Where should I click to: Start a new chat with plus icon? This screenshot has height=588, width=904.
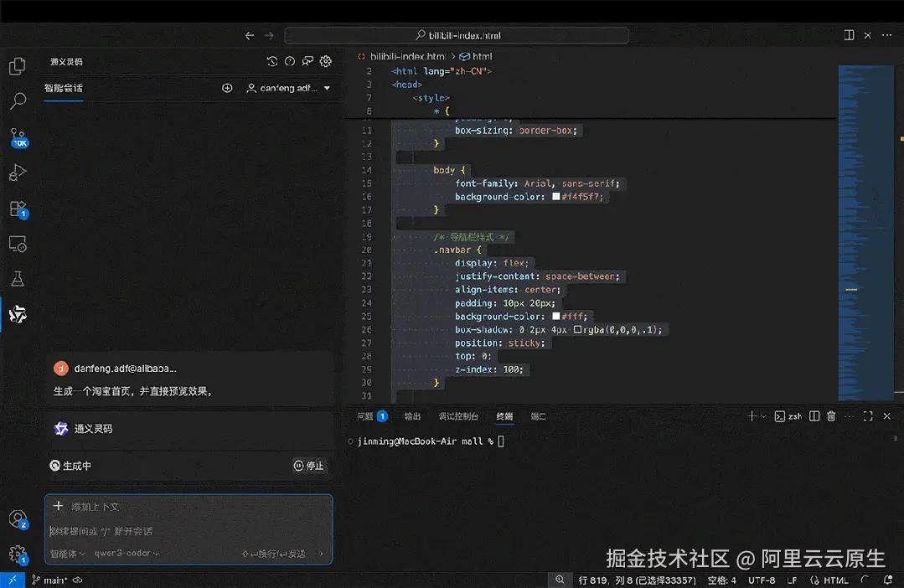point(227,88)
